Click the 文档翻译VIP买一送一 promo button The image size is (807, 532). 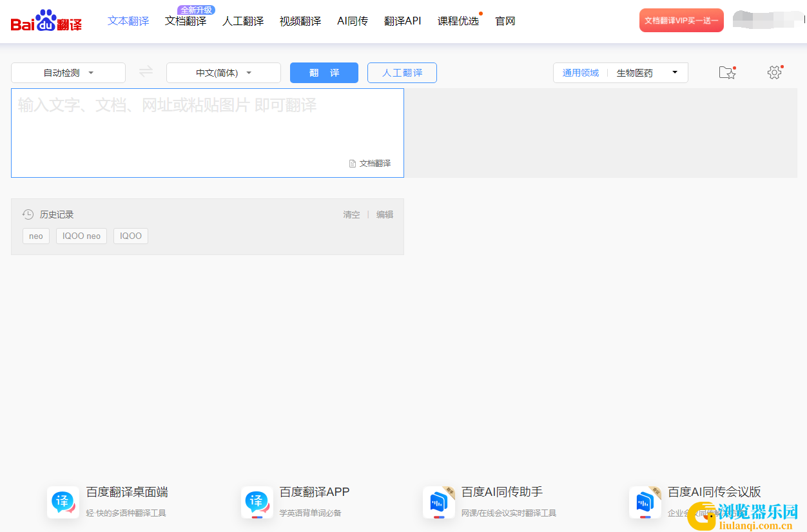tap(681, 21)
